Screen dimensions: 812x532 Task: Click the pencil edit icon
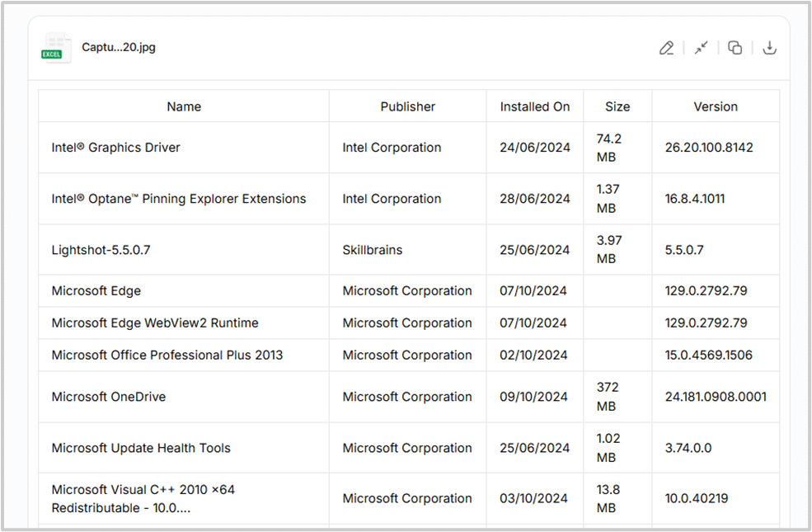666,48
